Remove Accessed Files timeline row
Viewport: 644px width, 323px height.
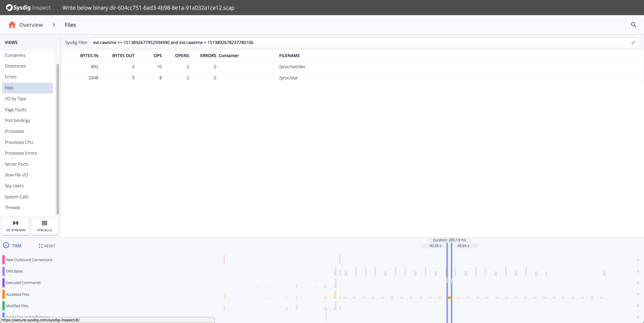638,294
